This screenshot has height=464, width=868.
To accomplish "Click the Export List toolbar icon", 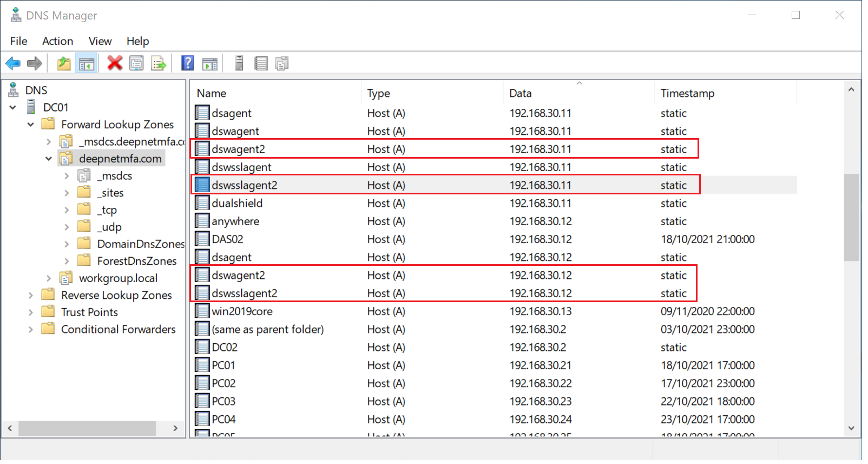I will [x=159, y=64].
